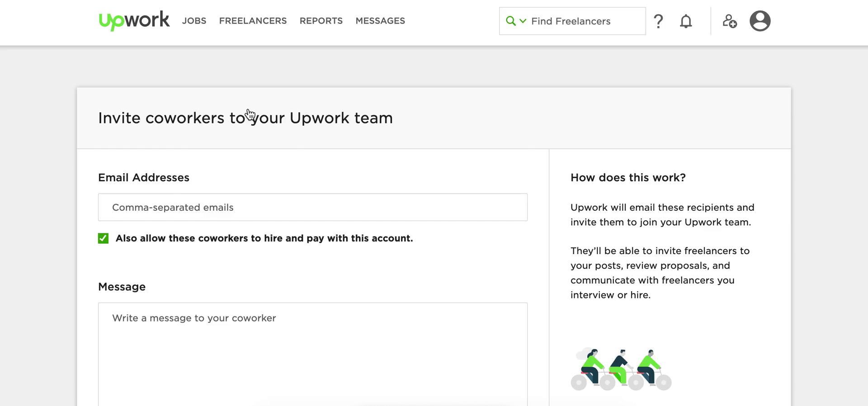Open the account profile avatar icon
This screenshot has height=406, width=868.
[x=760, y=21]
